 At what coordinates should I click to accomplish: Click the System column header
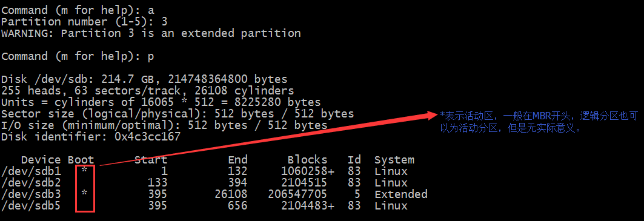click(x=394, y=160)
